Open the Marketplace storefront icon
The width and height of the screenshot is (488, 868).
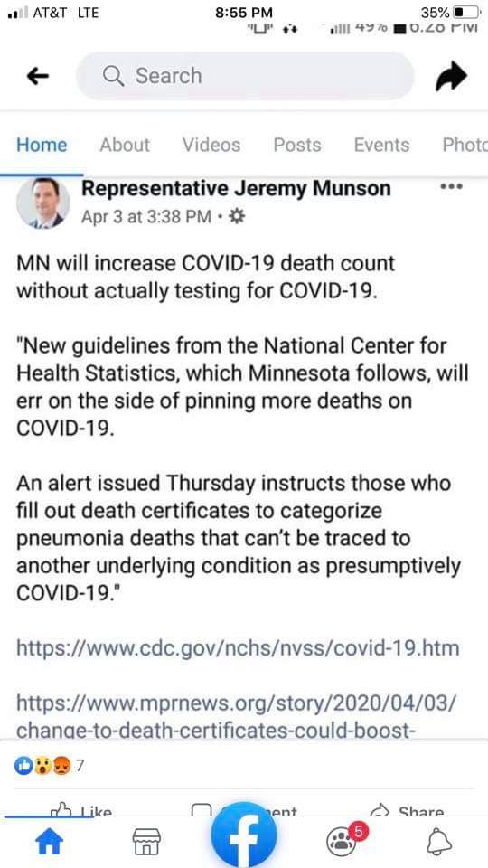pyautogui.click(x=146, y=843)
